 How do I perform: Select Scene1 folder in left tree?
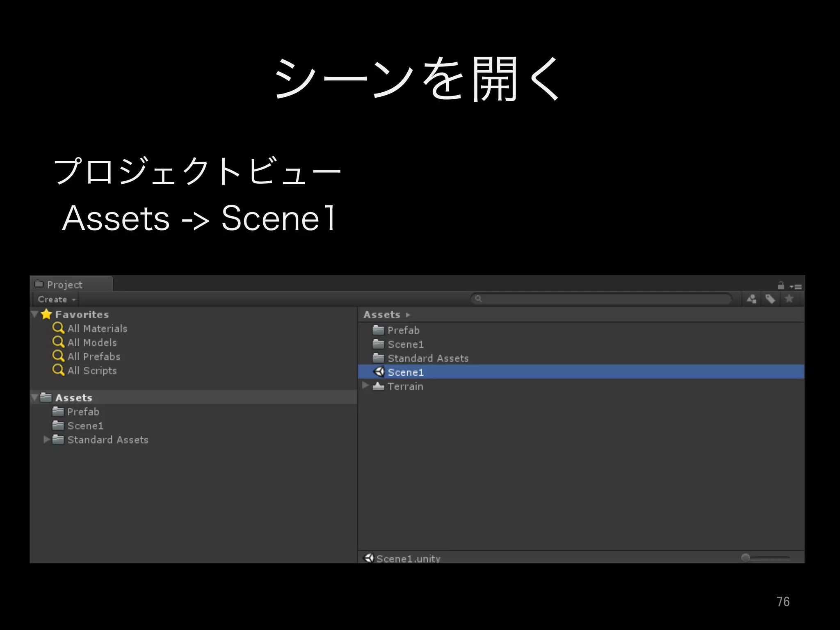tap(85, 426)
